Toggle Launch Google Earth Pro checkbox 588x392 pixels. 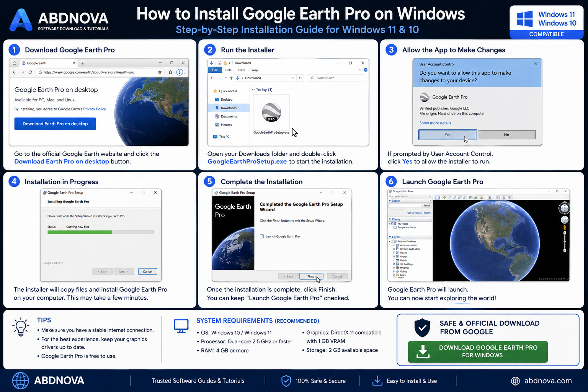pyautogui.click(x=262, y=236)
